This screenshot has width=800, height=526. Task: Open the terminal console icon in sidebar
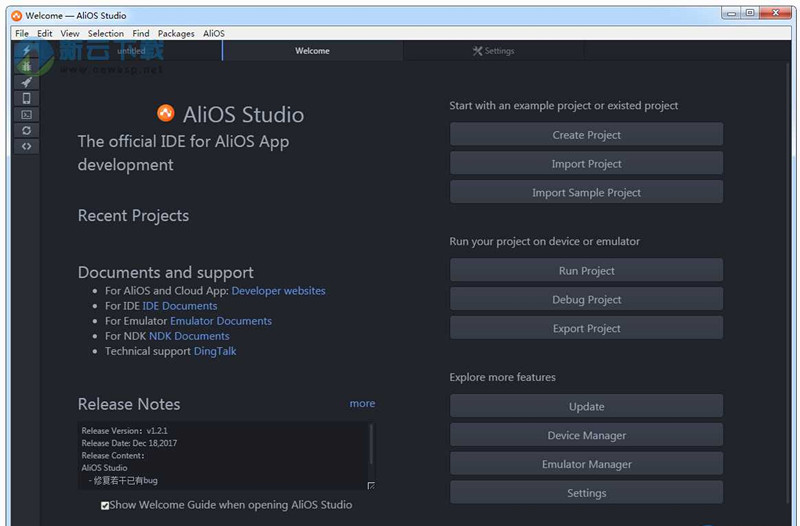point(26,115)
